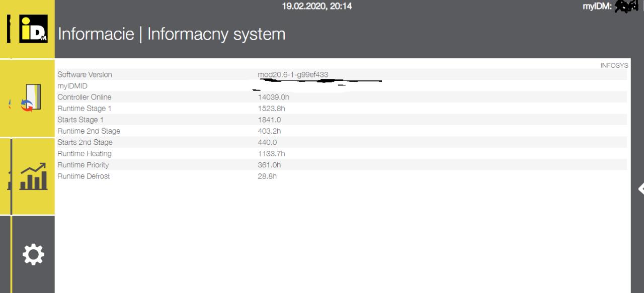Select the Controller Online row
Screen dimensions: 644x293
(342, 97)
